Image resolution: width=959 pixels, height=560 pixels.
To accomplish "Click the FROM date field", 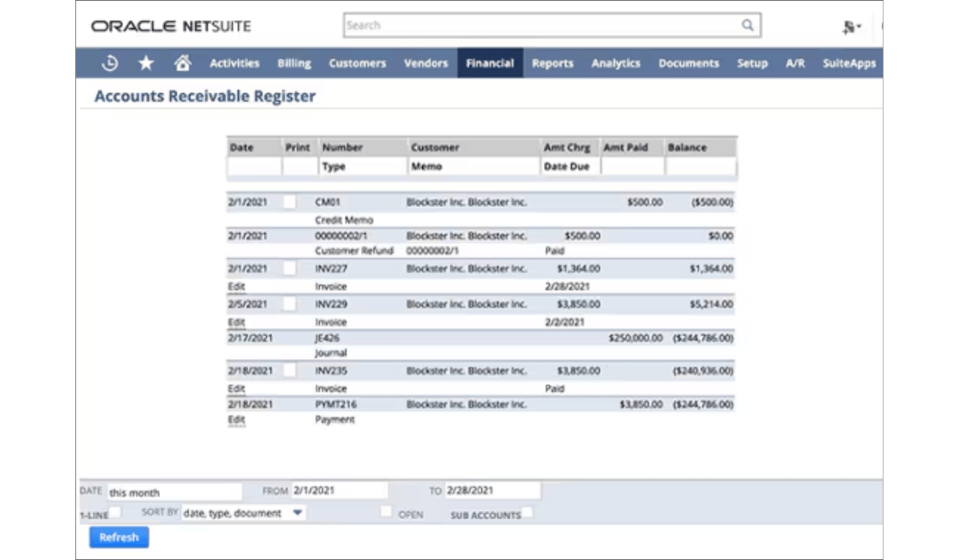I will click(x=340, y=491).
